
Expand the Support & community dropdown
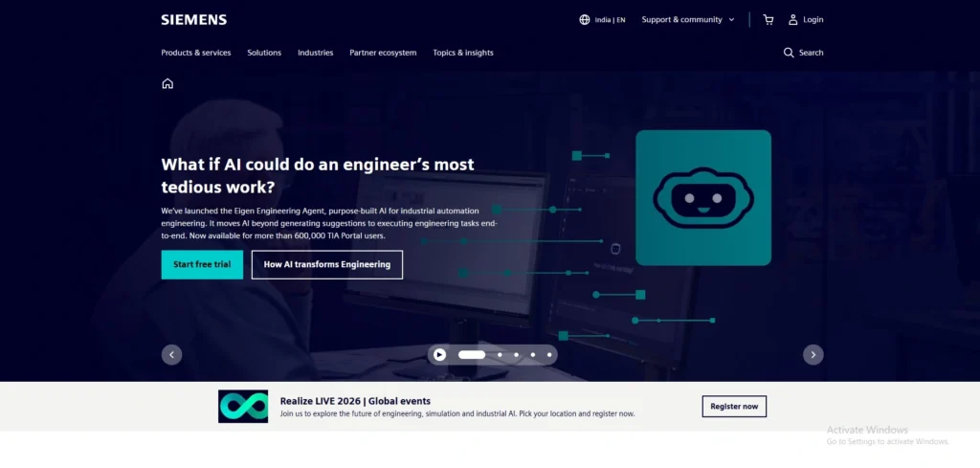[x=688, y=19]
